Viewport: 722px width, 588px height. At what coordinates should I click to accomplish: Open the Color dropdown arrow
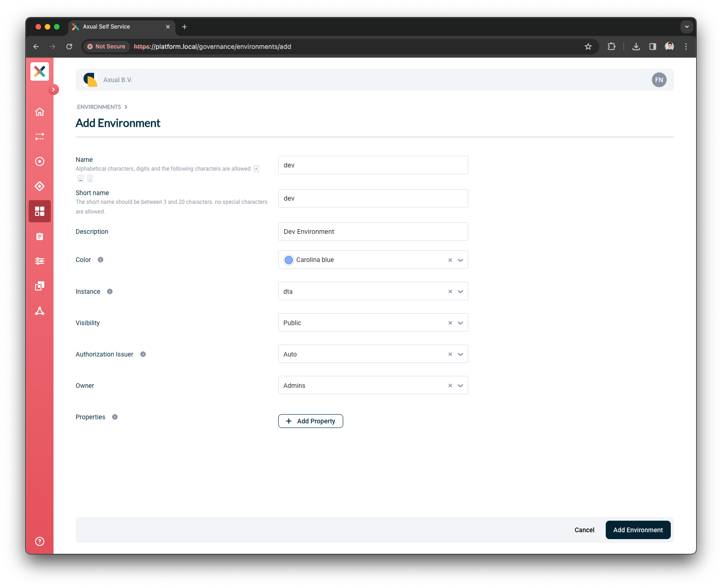pos(460,260)
